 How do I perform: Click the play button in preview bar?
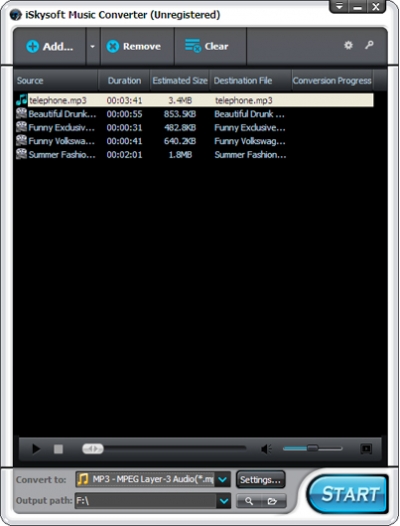[x=36, y=449]
